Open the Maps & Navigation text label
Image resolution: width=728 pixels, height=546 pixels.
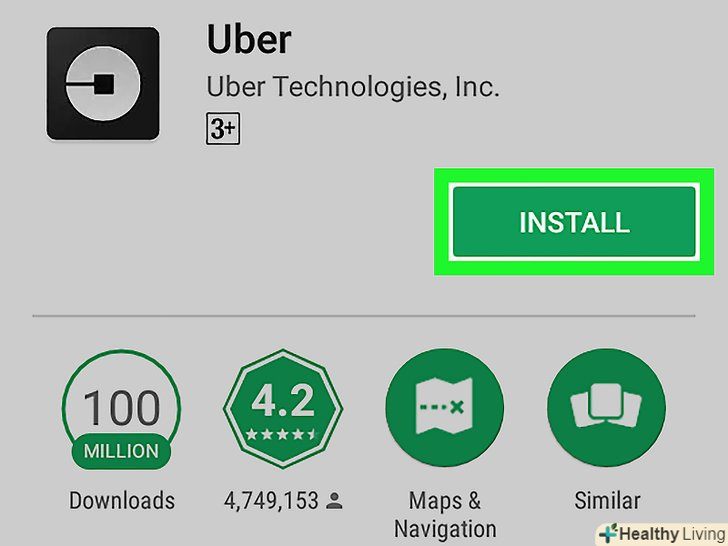[445, 515]
